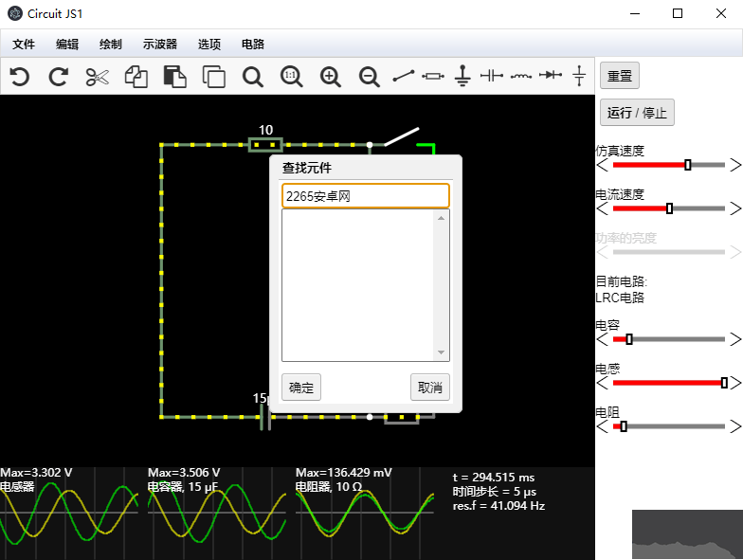The height and width of the screenshot is (560, 743).
Task: Click the Copy icon in toolbar
Action: pos(136,77)
